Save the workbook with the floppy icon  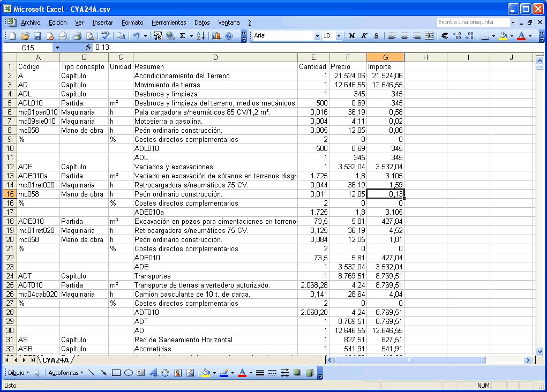coord(38,36)
